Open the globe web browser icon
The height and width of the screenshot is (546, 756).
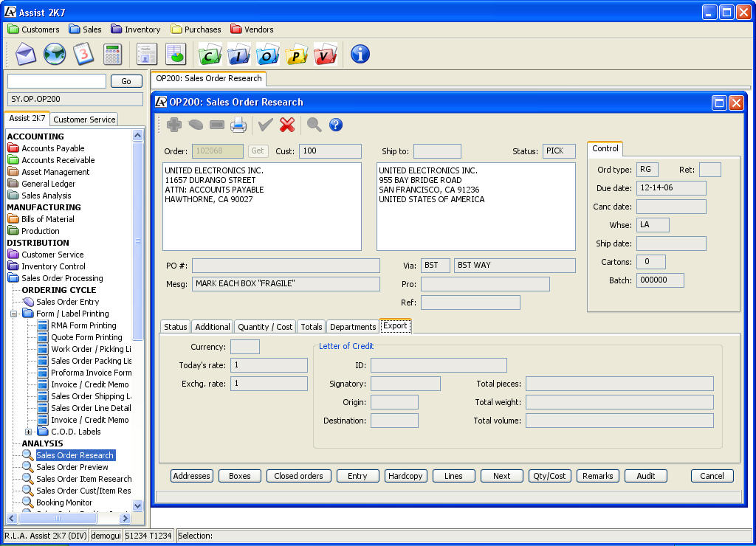click(x=55, y=54)
